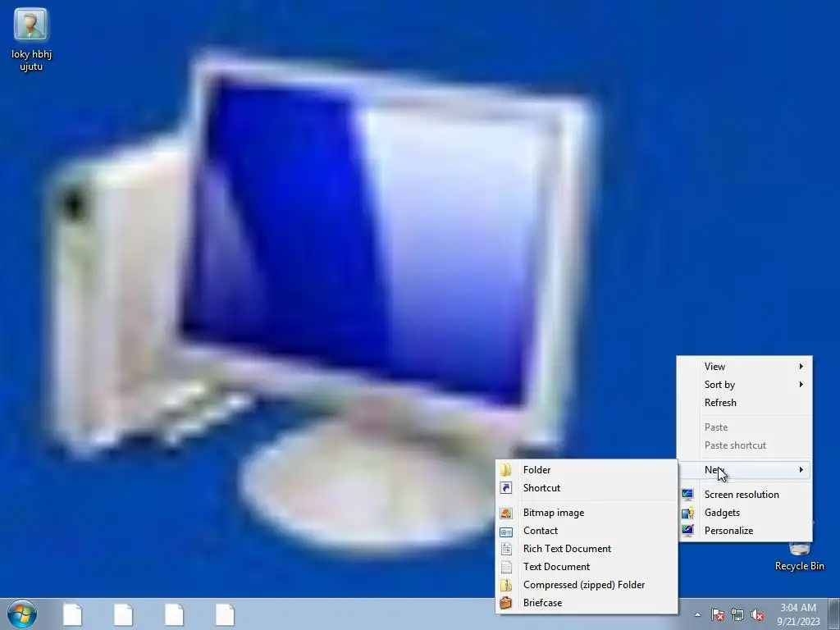Open the network status tray icon

737,614
